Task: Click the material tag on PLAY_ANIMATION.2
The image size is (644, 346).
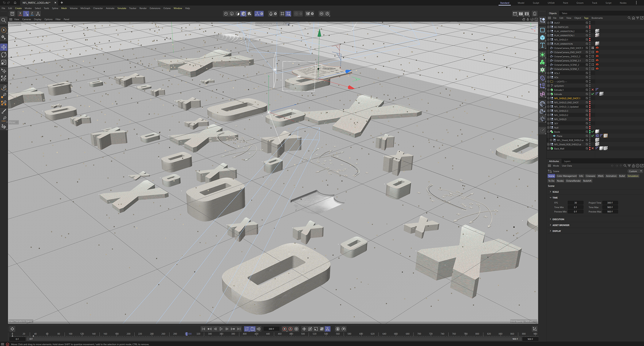Action: pos(597,31)
